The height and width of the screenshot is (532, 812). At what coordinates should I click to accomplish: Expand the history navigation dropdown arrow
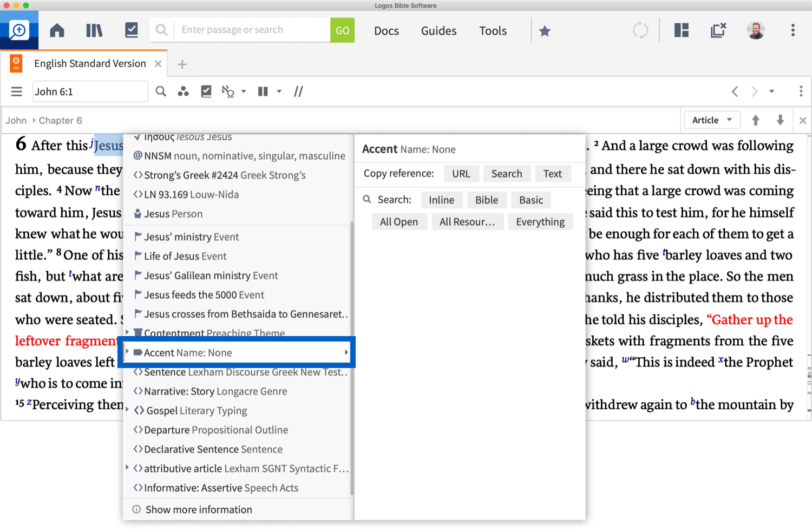tap(771, 91)
